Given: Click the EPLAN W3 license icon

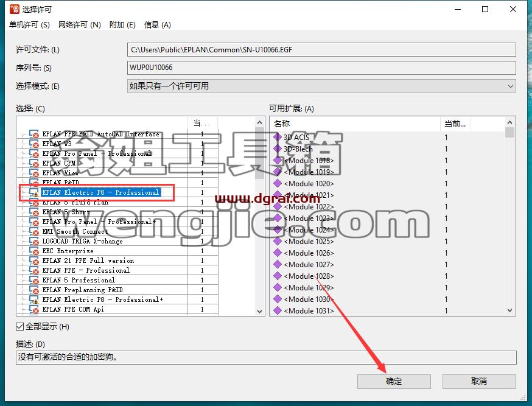Looking at the screenshot, I should click(x=34, y=144).
